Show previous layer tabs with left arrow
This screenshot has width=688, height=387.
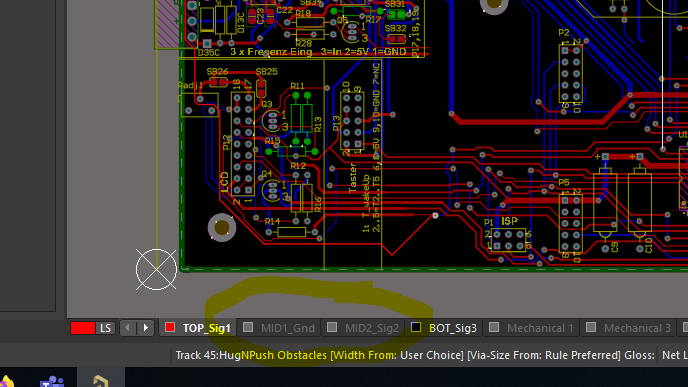click(128, 328)
